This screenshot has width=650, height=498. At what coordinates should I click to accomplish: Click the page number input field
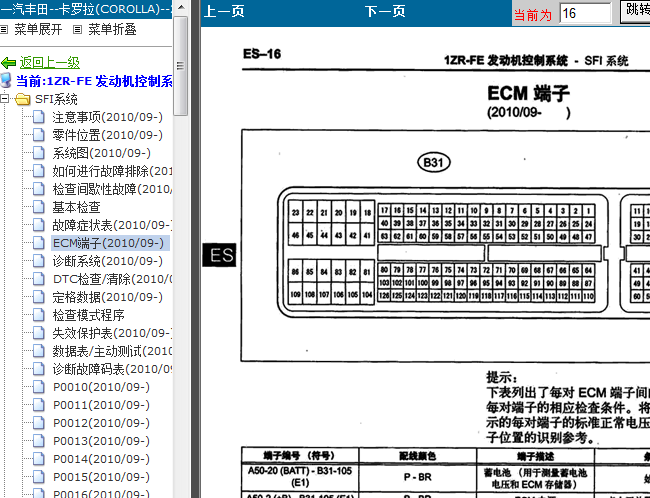585,13
